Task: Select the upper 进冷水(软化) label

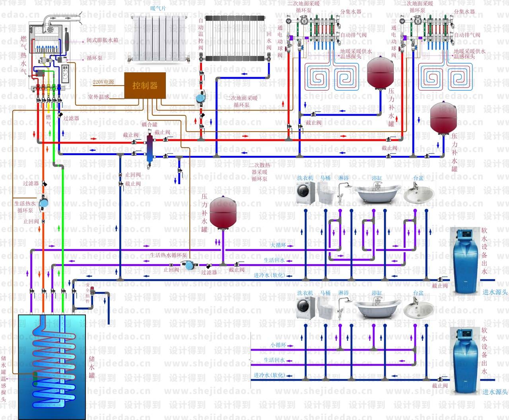Action: coord(270,275)
